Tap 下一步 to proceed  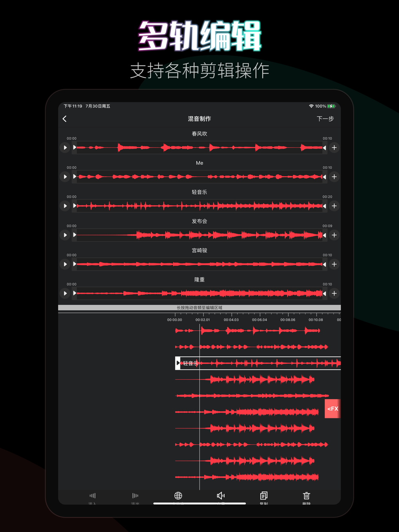pos(325,119)
